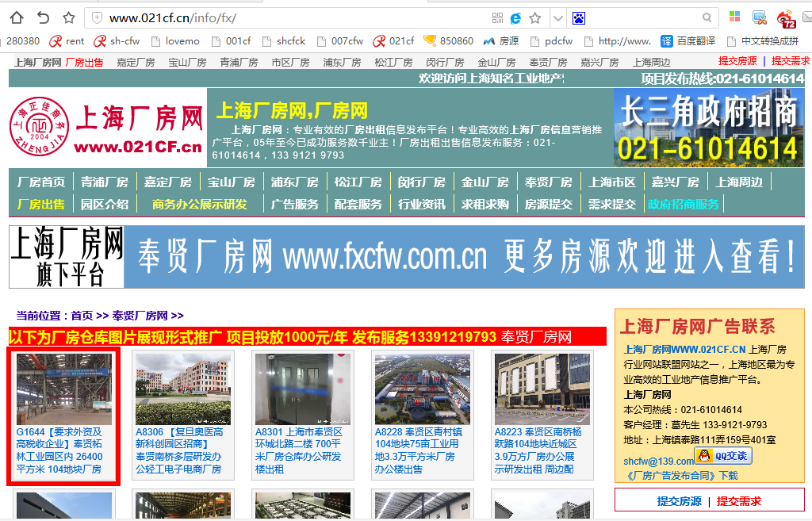Open the sh-cfw bookmark
The width and height of the screenshot is (812, 521).
(x=117, y=41)
